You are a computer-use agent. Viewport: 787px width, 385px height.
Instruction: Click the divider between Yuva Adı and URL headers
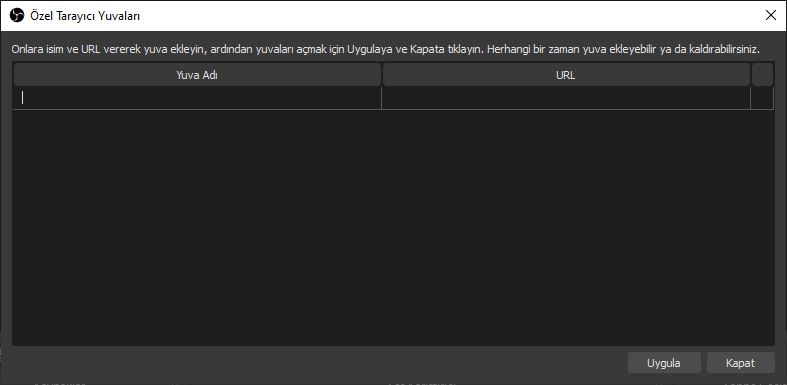pos(382,75)
